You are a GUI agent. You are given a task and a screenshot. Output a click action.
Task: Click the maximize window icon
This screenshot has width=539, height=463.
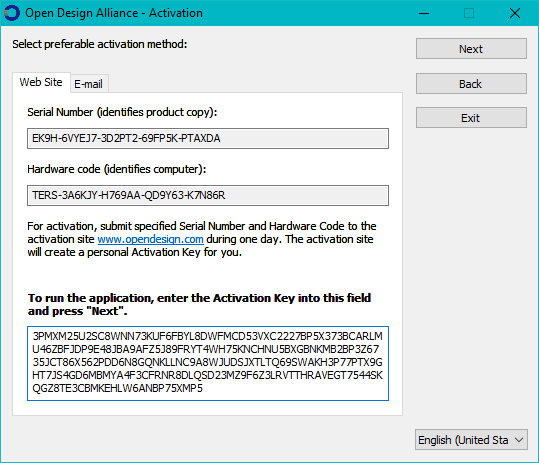coord(469,13)
